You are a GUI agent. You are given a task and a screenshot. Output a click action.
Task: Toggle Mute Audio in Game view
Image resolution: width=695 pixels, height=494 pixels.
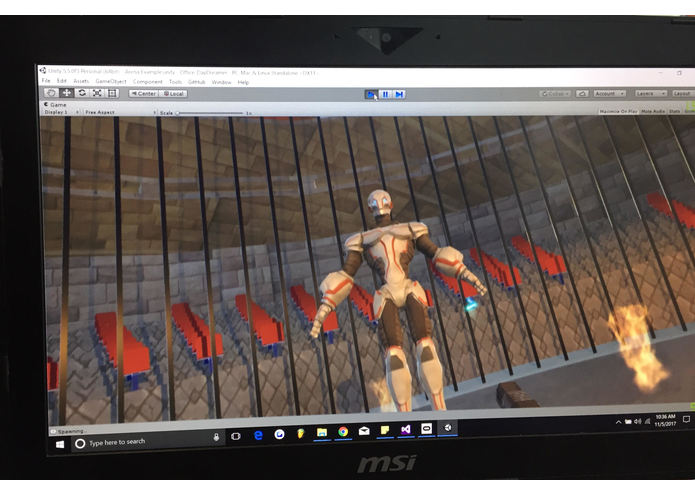coord(653,111)
